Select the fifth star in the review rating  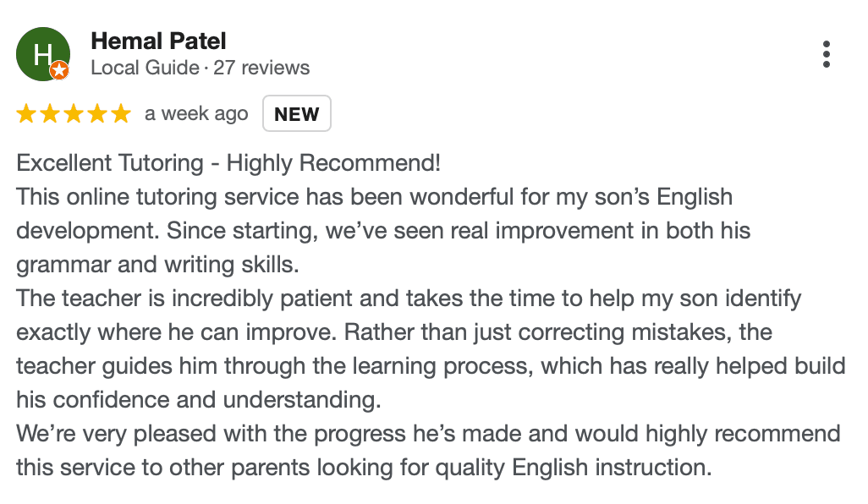[120, 112]
